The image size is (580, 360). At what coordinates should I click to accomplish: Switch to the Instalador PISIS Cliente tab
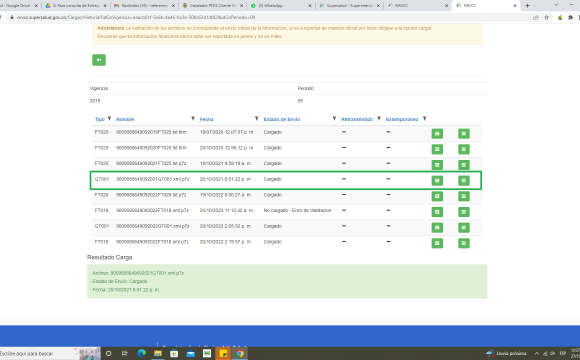(x=213, y=6)
